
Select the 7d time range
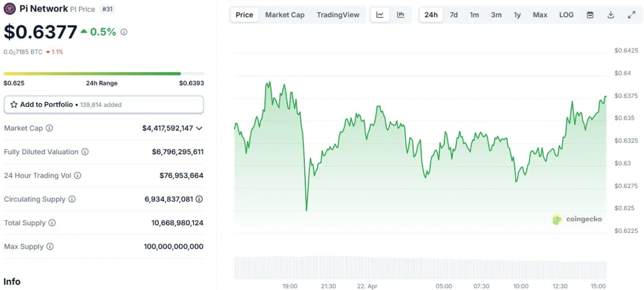pos(454,15)
